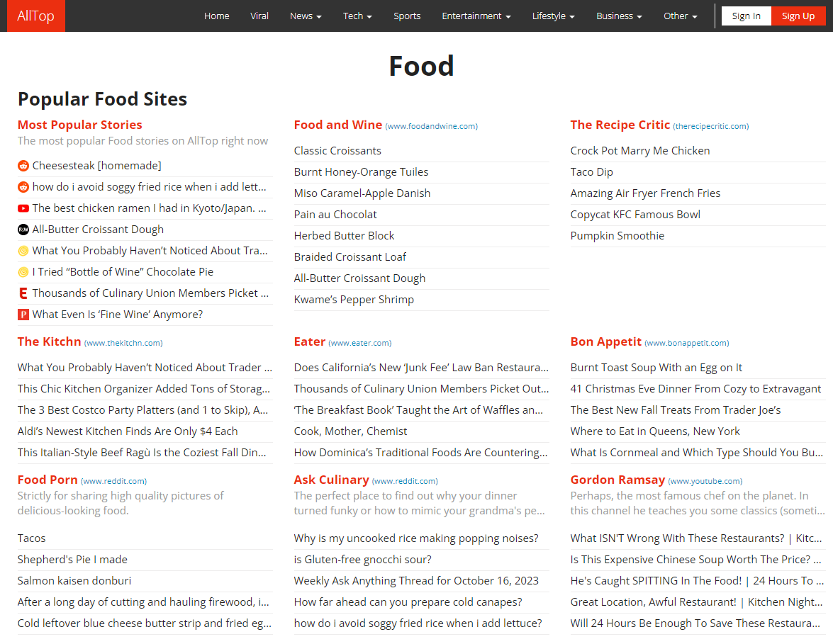Click the AllTop logo
This screenshot has width=833, height=644.
[35, 16]
